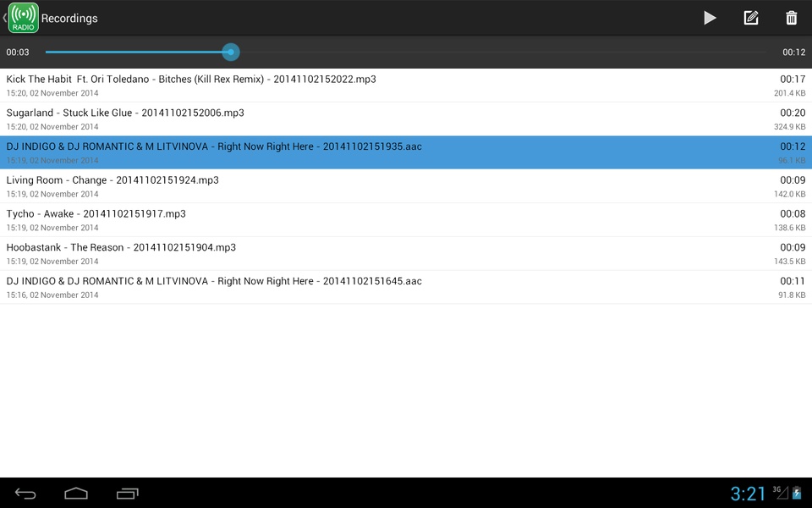Tap the Android back navigation button
Screen dimensions: 812x508
click(x=25, y=494)
